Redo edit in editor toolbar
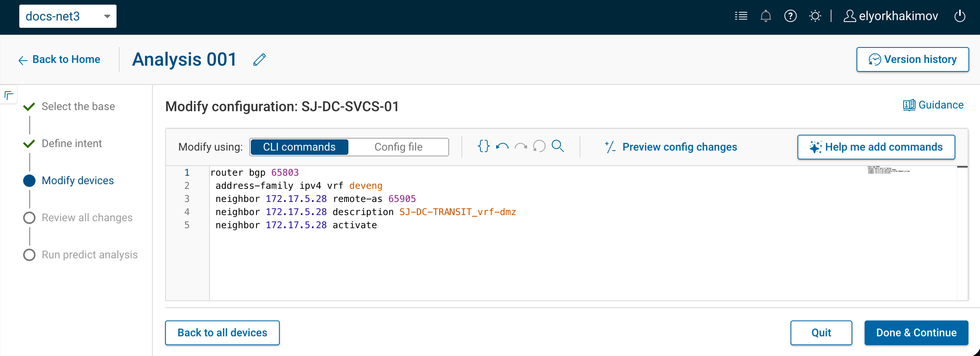Viewport: 980px width, 356px height. tap(520, 146)
